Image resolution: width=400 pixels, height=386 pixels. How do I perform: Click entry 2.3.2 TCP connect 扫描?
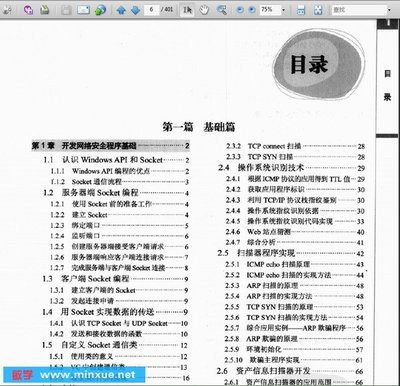pos(295,146)
